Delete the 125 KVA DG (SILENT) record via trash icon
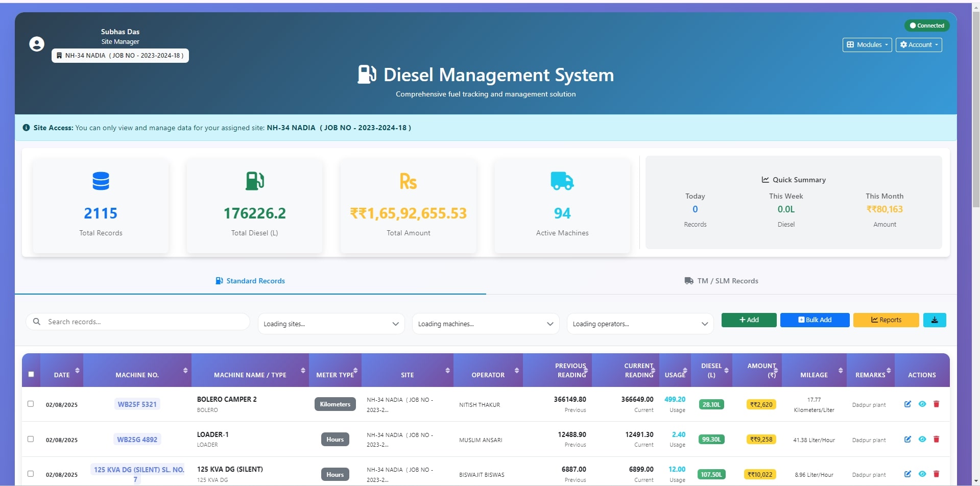The image size is (980, 486). (x=937, y=474)
